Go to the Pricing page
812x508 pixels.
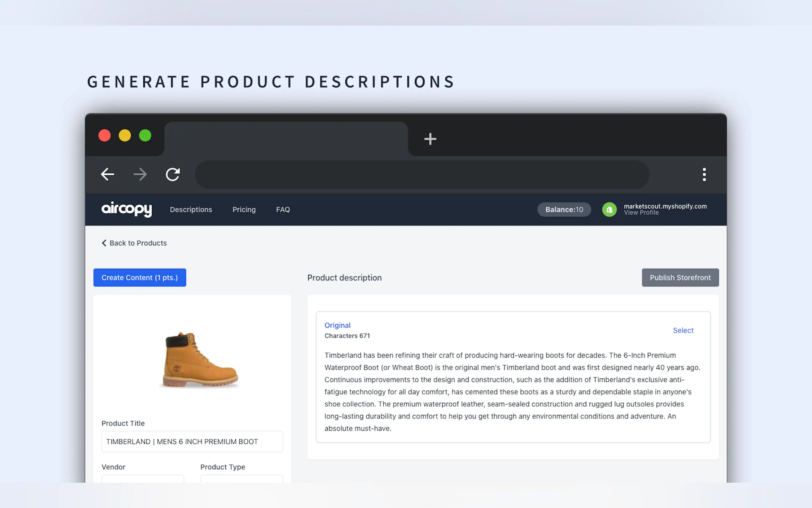244,209
